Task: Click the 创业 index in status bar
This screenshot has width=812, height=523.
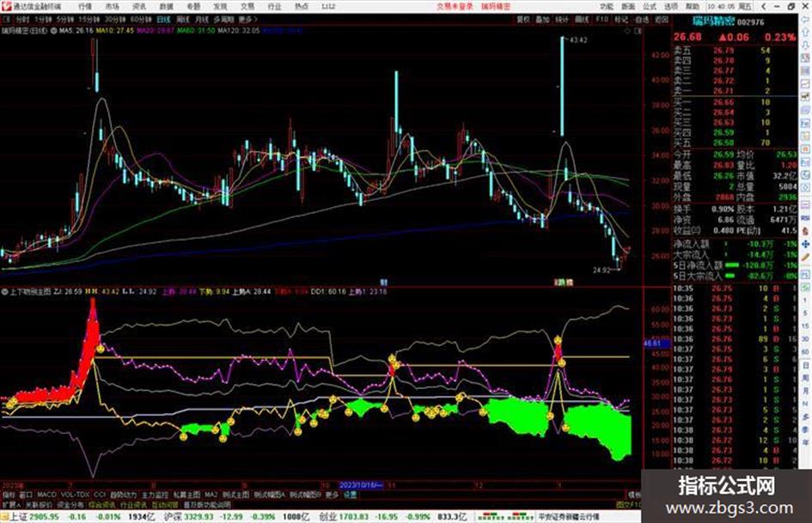Action: coord(327,517)
